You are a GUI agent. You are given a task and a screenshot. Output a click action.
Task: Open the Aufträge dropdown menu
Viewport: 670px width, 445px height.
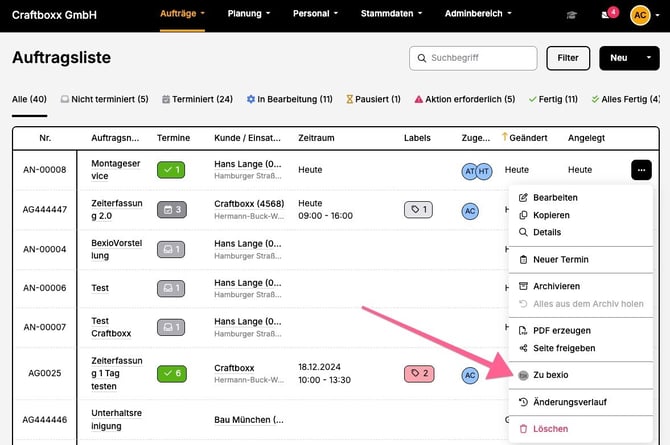pyautogui.click(x=183, y=14)
